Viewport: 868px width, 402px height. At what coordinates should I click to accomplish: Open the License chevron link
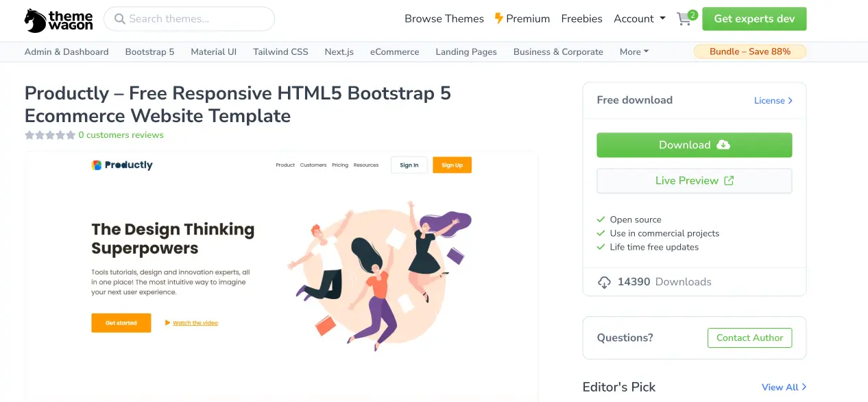click(773, 100)
